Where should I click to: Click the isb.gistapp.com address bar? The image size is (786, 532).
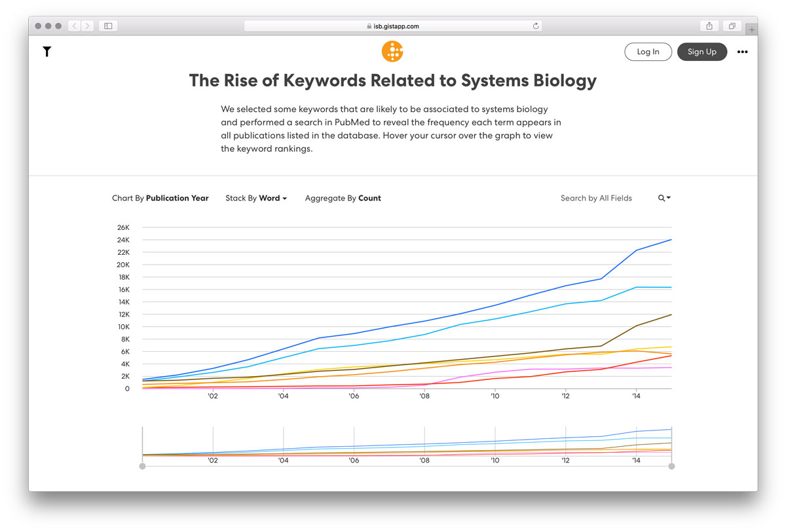coord(393,26)
